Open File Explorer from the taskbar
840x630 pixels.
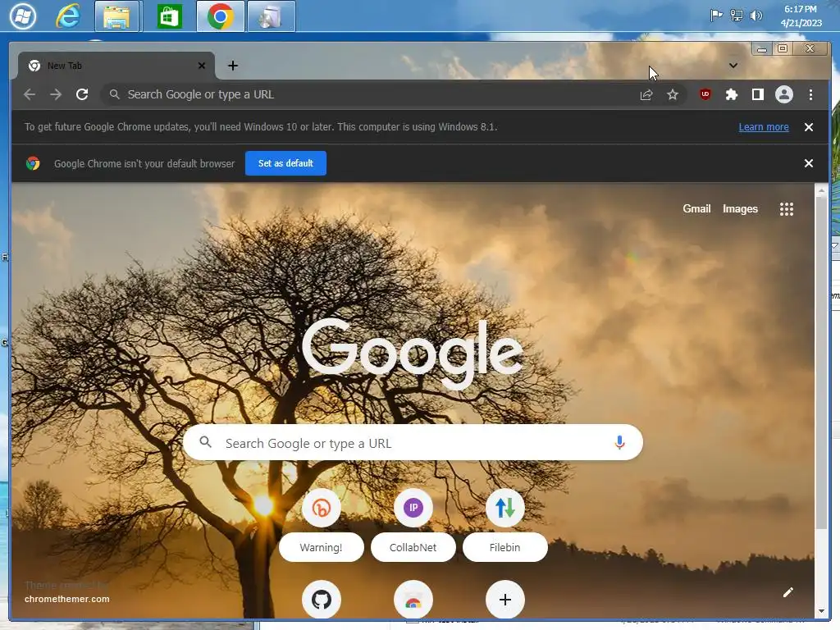(x=117, y=16)
